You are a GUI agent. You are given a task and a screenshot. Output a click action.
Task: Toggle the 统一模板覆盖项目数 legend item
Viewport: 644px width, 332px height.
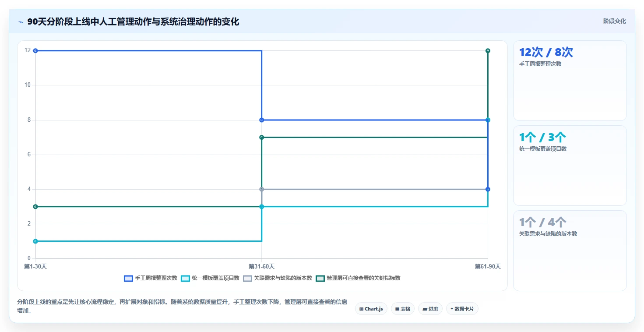pos(210,278)
